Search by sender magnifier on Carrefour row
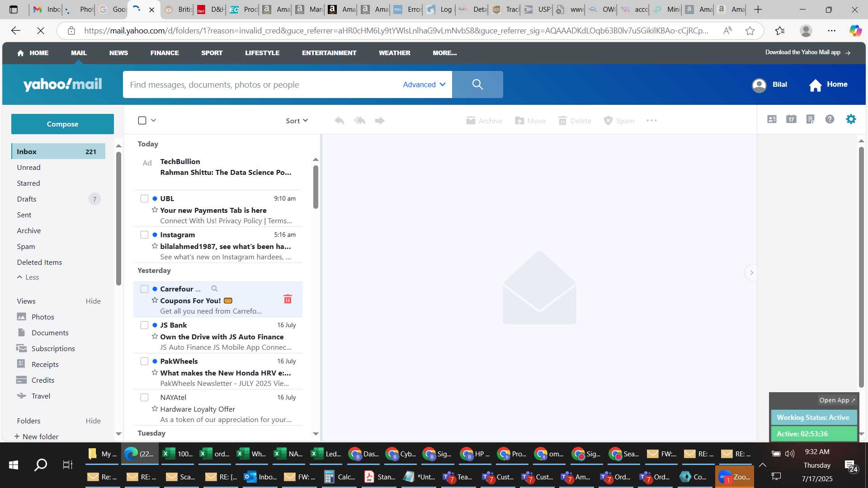This screenshot has width=868, height=488. tap(215, 289)
